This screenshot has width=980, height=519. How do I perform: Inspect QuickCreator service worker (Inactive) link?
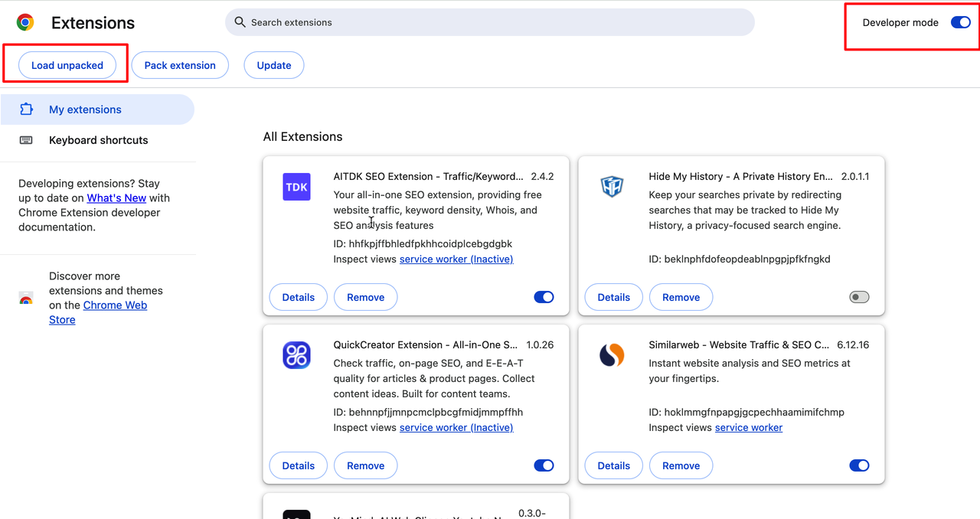[456, 427]
